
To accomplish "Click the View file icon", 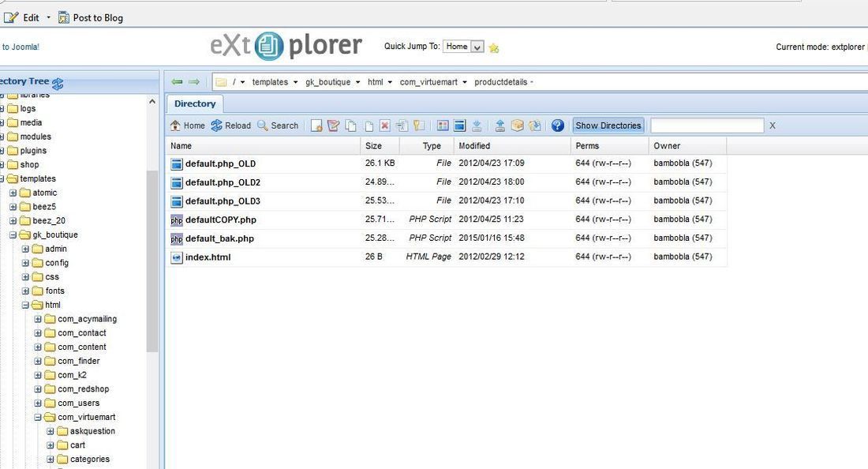I will point(443,126).
